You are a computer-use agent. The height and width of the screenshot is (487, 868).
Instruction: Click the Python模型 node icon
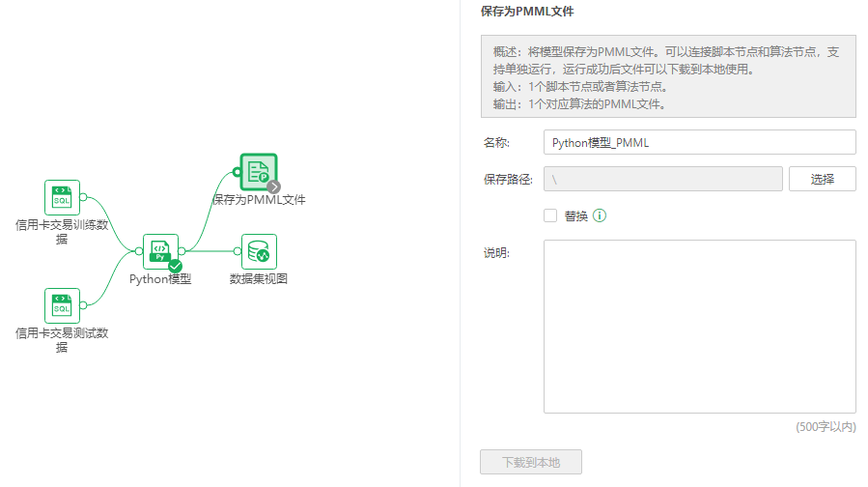pyautogui.click(x=160, y=251)
